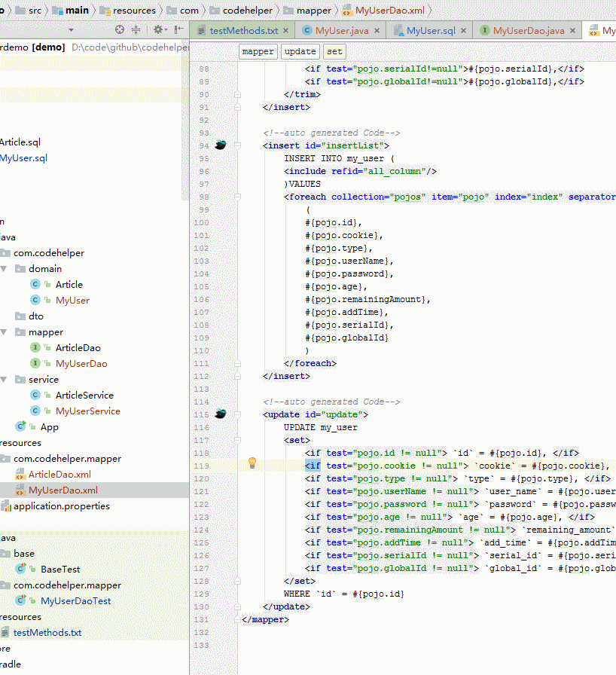Hide the Project tool window panel
Viewport: 616px width, 675px height.
click(x=178, y=30)
